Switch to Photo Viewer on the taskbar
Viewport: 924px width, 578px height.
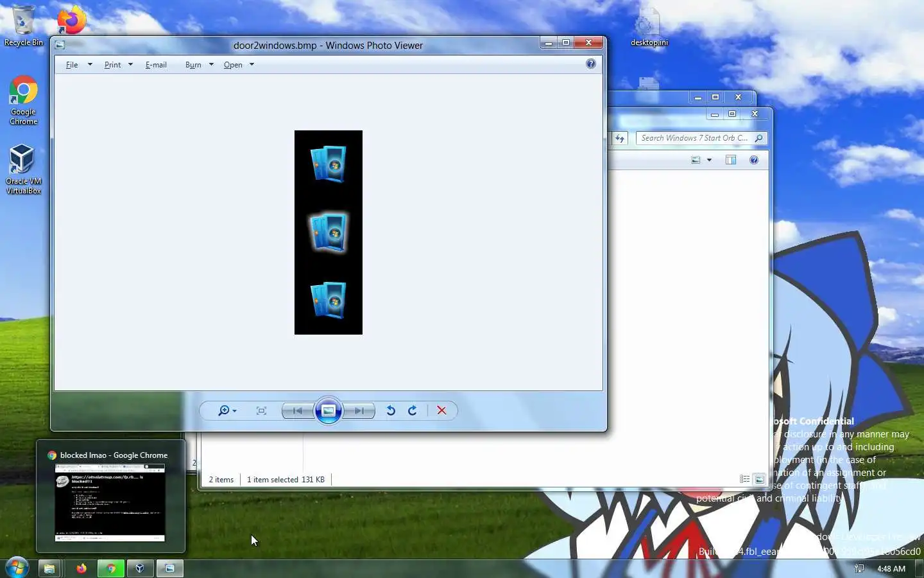tap(169, 568)
